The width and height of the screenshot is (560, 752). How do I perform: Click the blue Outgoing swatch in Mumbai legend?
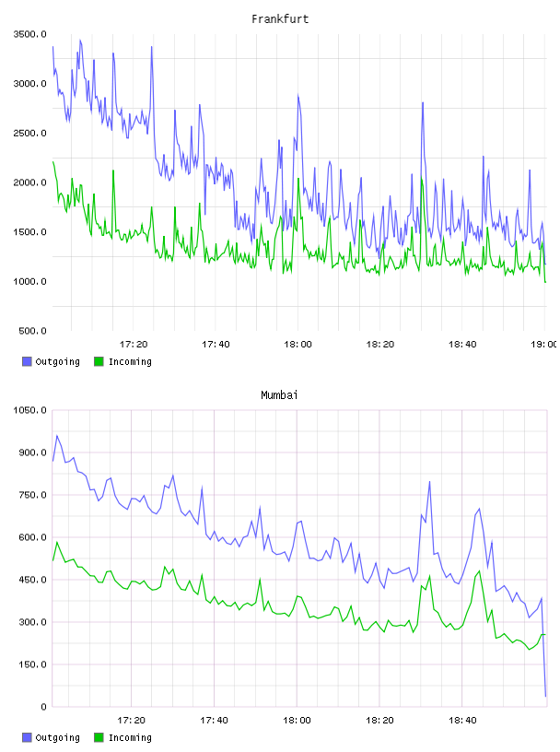point(27,737)
